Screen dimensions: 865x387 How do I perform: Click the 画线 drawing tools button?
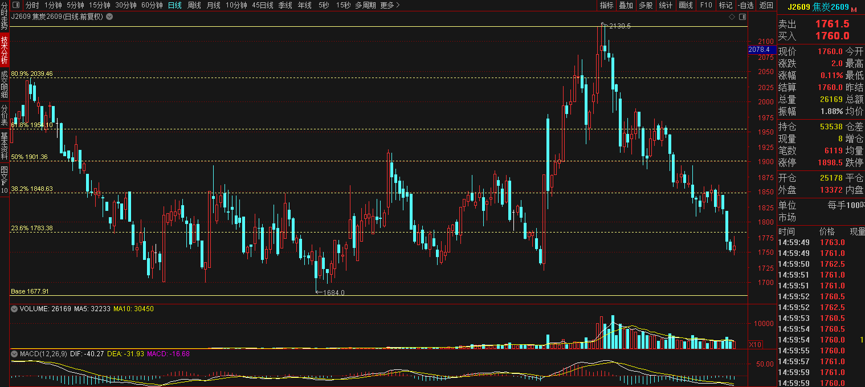tap(686, 5)
